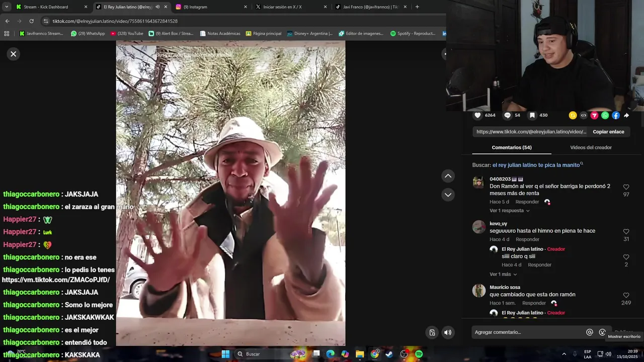Like kevo_uy's comment heart
This screenshot has height=362, width=644.
point(626,232)
